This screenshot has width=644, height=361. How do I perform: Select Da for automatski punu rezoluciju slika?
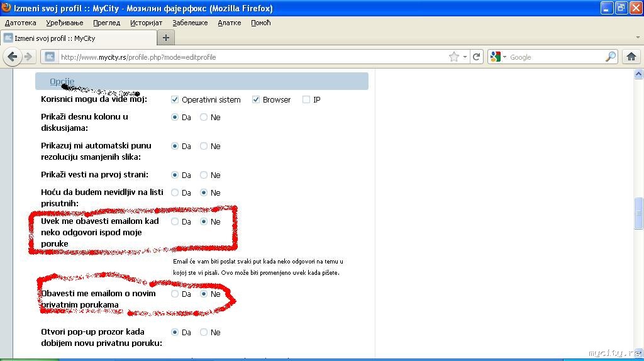pos(175,146)
